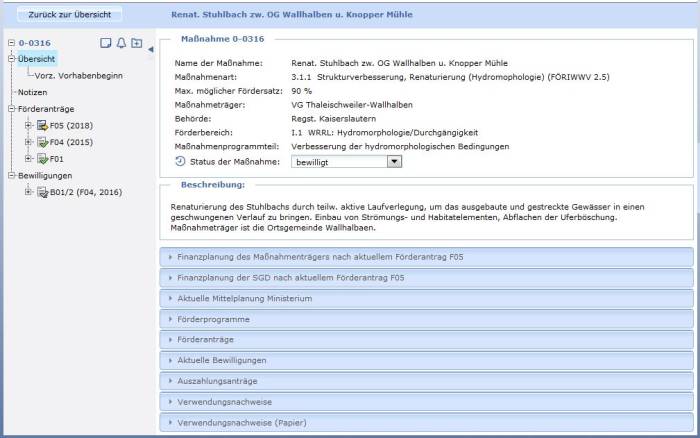700x438 pixels.
Task: Open the Status der Maßnahme dropdown arrow
Action: pos(394,162)
